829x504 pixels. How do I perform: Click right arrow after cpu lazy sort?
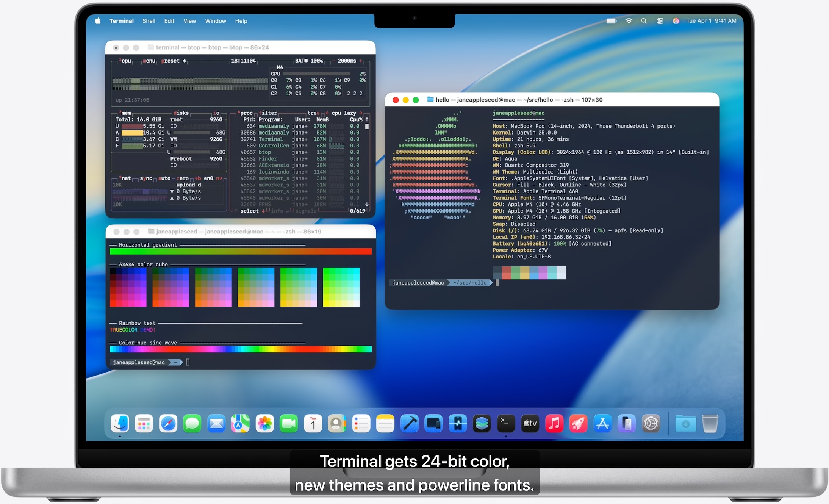[361, 113]
